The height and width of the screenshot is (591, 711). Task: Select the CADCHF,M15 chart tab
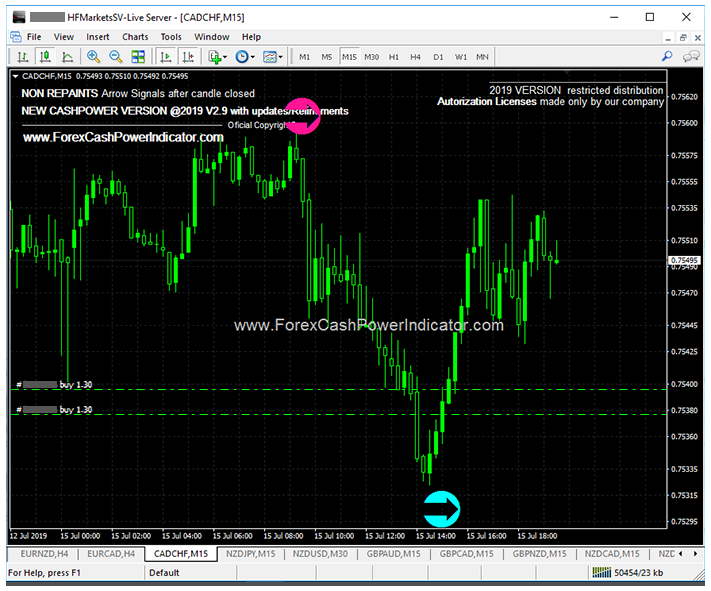click(180, 553)
